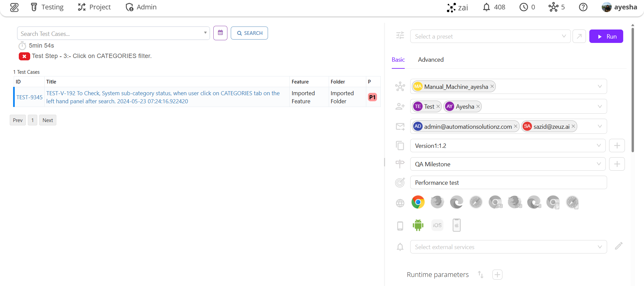Toggle the Firefox browser icon
644x286 pixels.
[437, 202]
